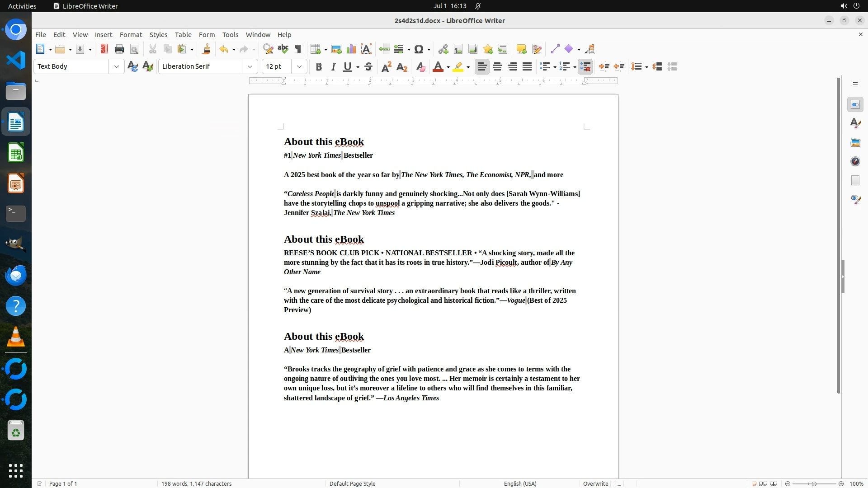This screenshot has height=488, width=868.
Task: Click English (USA) language in status bar
Action: (x=520, y=483)
